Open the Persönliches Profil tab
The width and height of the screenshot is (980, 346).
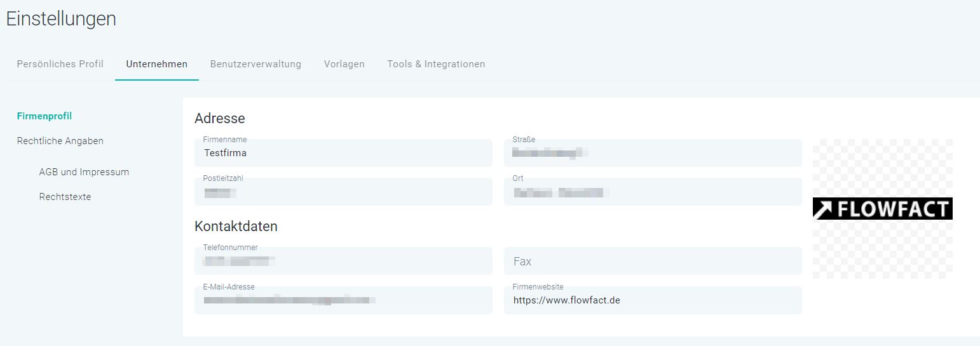tap(60, 64)
